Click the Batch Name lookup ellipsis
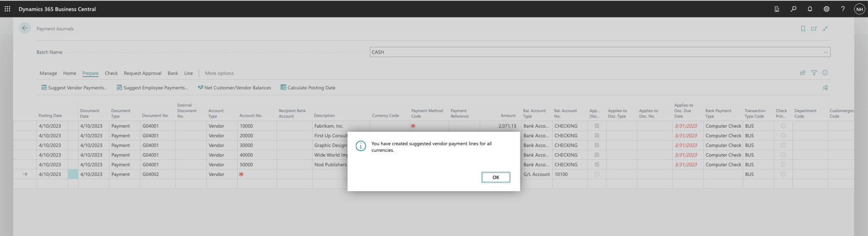This screenshot has height=236, width=868. (825, 52)
